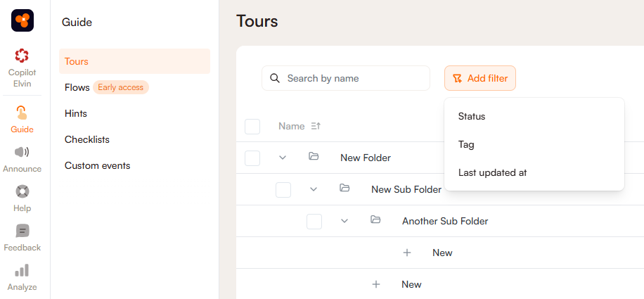Click the Name column sort icon

tap(316, 127)
